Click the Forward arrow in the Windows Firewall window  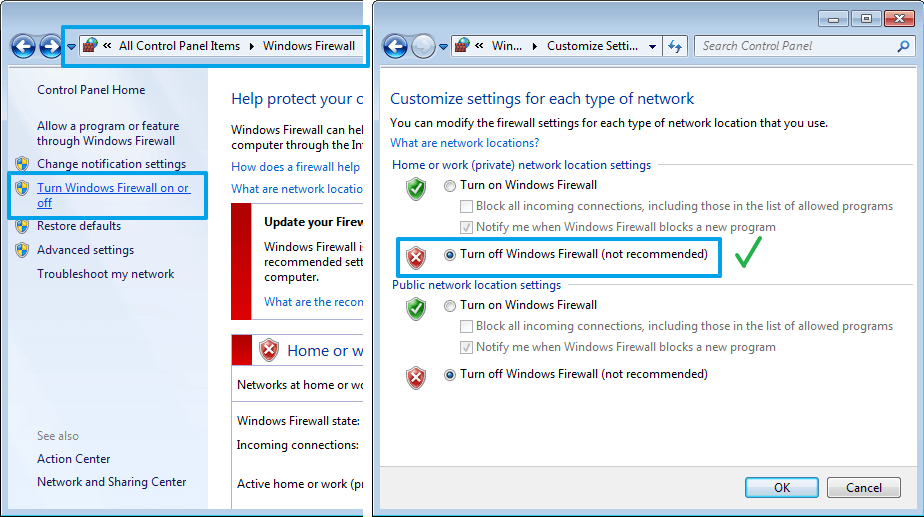click(x=50, y=46)
